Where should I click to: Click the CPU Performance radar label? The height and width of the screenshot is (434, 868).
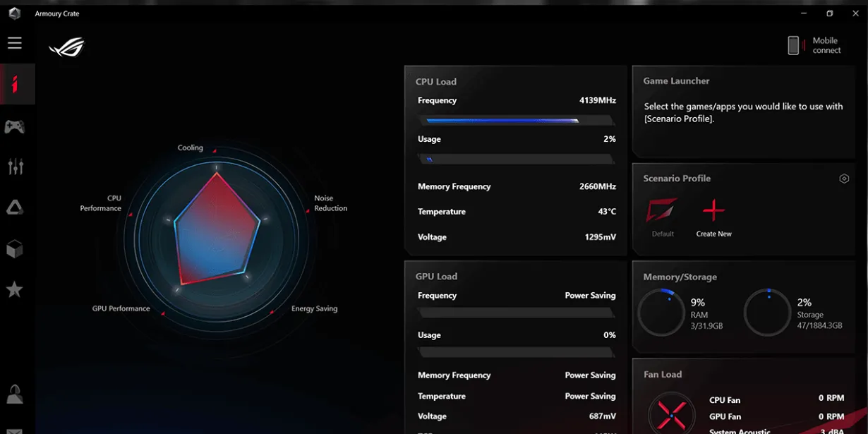[101, 203]
